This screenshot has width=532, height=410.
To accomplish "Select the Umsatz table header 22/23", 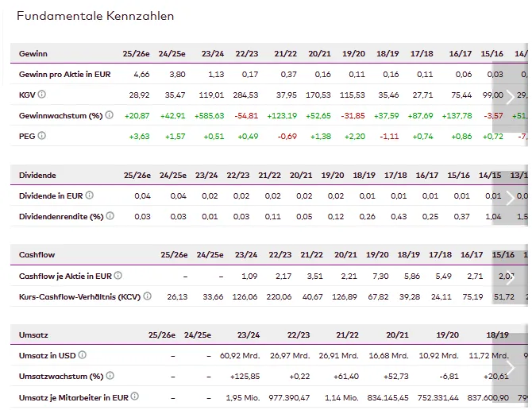I will (299, 335).
